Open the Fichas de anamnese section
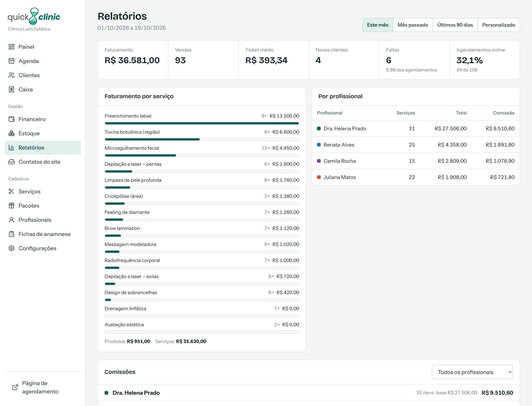The image size is (532, 406). pos(43,234)
